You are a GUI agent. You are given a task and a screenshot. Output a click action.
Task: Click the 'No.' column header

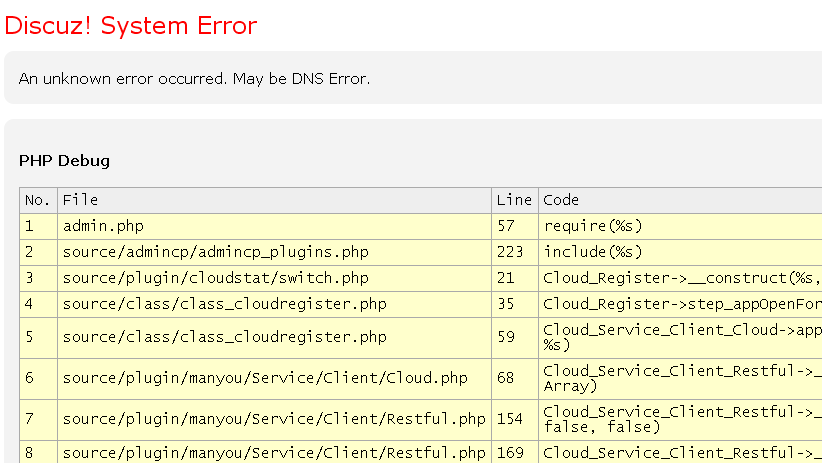38,200
